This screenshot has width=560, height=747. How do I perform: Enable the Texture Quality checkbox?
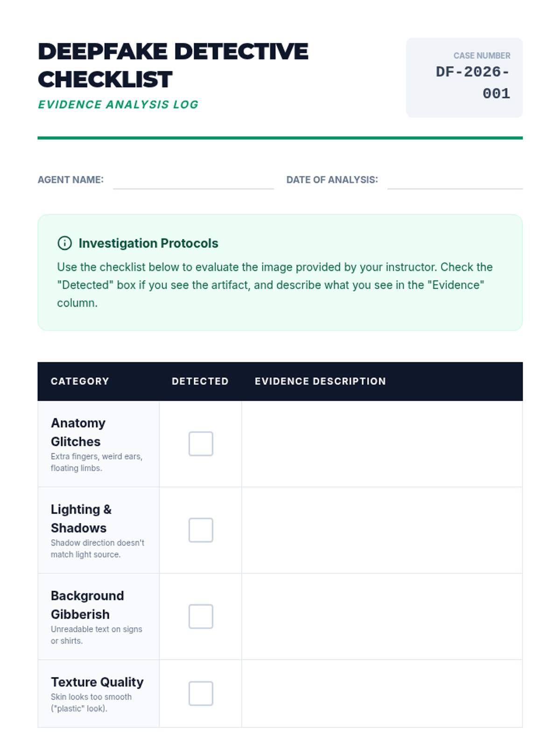201,693
